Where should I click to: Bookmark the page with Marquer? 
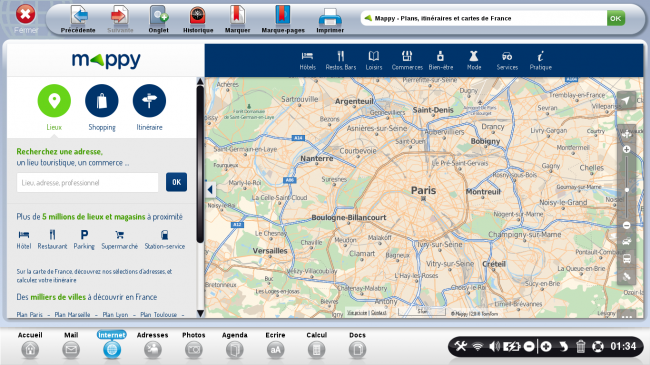point(237,19)
